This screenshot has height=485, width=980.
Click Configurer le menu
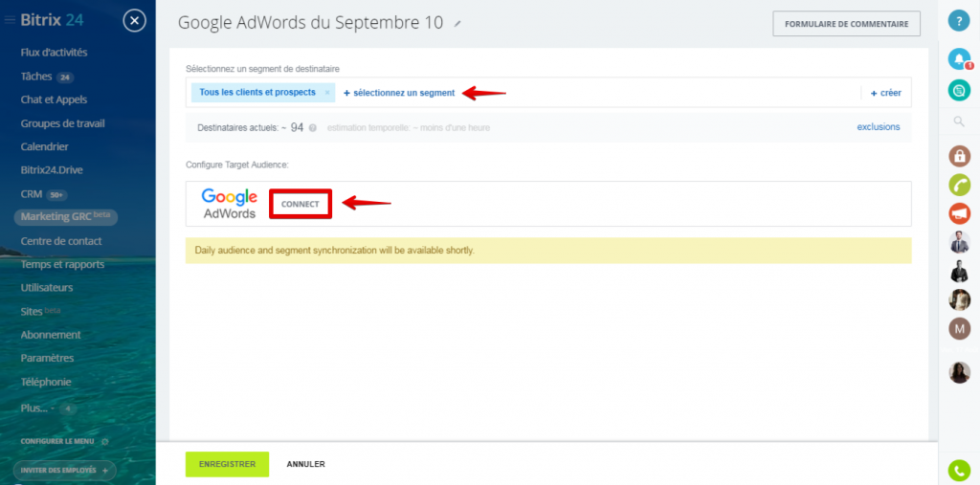pyautogui.click(x=56, y=441)
